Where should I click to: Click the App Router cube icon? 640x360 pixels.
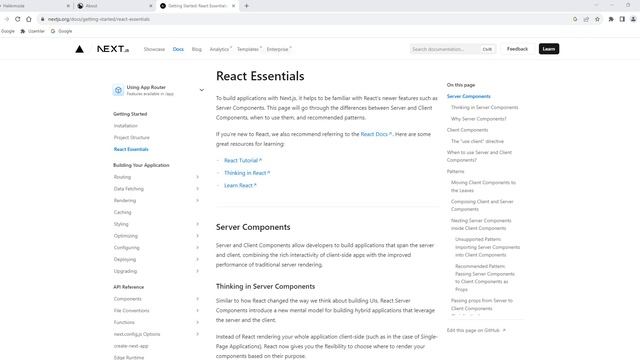(118, 90)
